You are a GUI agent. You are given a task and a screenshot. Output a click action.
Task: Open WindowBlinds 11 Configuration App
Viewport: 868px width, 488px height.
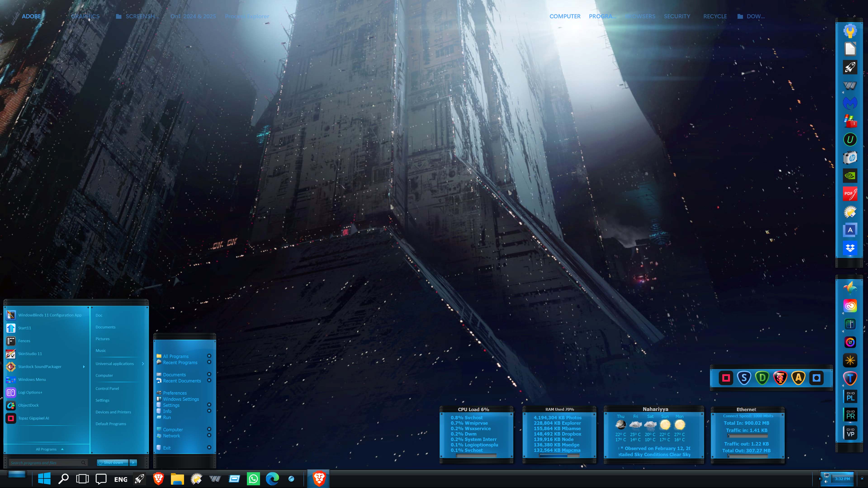pos(50,315)
